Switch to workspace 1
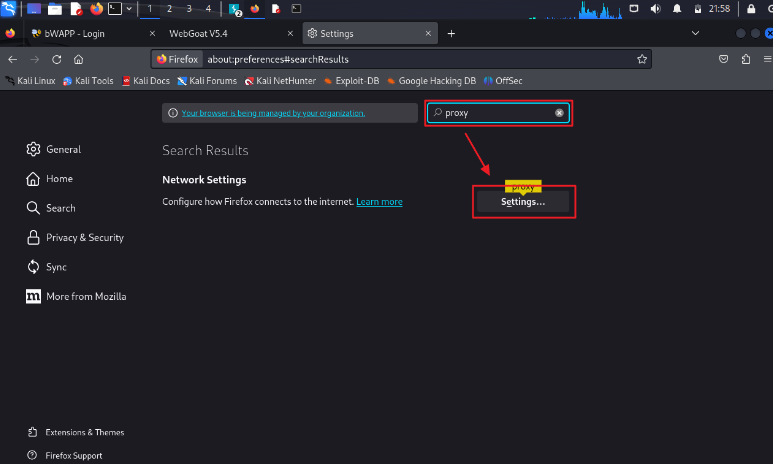Screen dimensions: 773x464 [150, 9]
